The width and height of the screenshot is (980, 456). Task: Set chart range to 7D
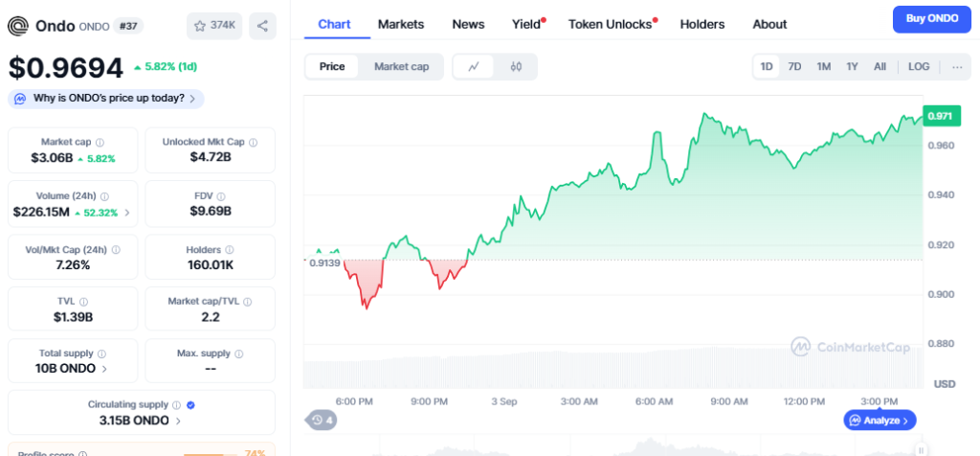794,66
